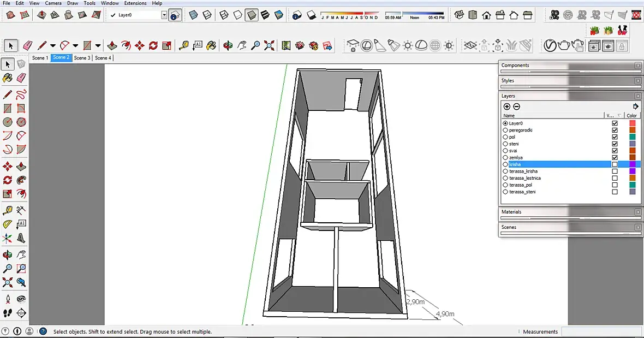Open the layer dropdown showing Layer0

point(164,15)
